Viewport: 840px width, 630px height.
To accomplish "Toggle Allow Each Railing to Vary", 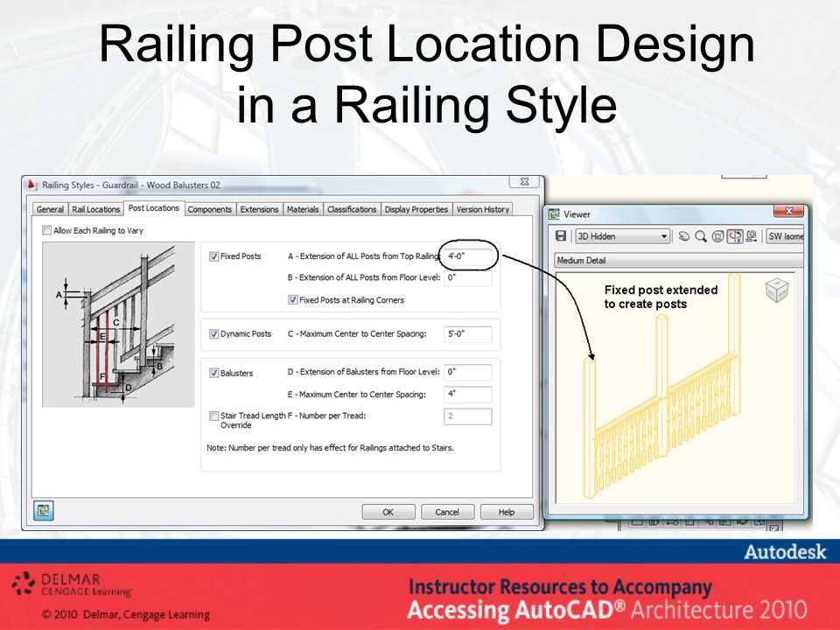I will click(46, 230).
